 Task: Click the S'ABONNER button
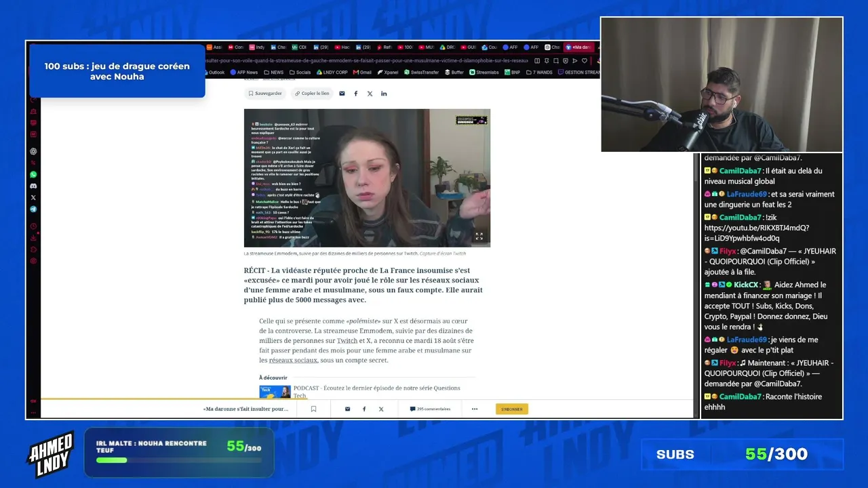[x=512, y=409]
